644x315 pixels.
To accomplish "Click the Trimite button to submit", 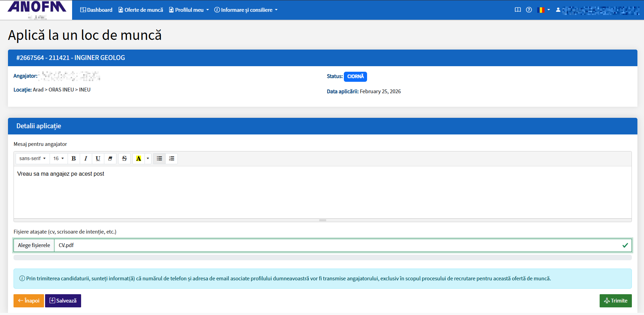I will [615, 300].
